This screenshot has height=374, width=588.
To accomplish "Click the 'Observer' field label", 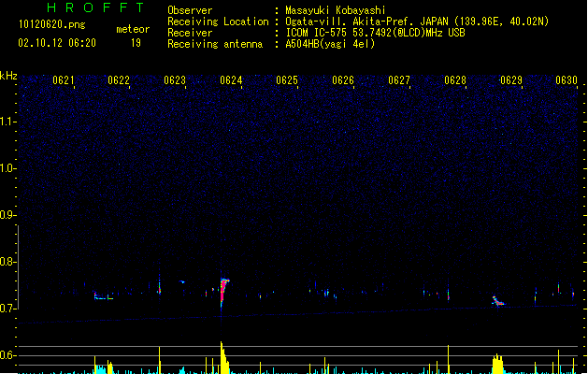I will click(x=190, y=10).
